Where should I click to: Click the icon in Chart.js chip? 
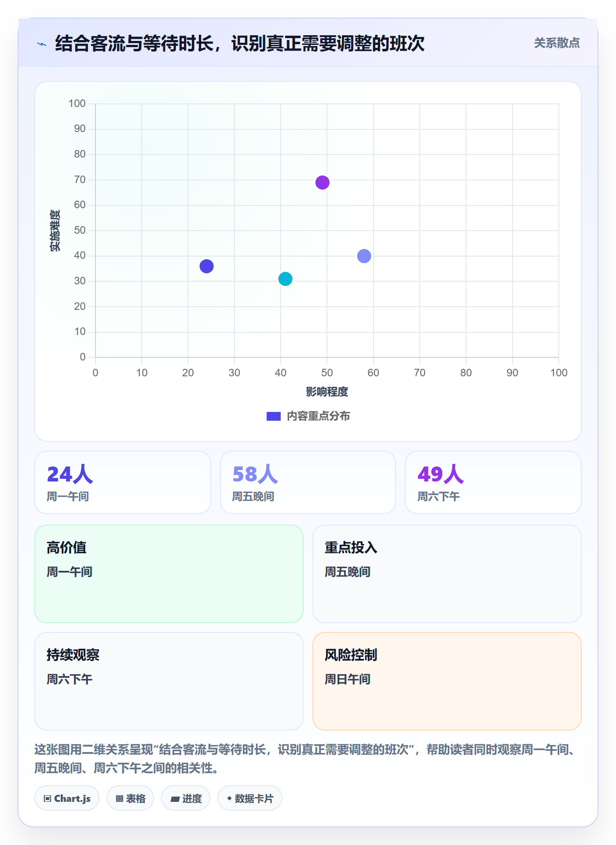(48, 798)
